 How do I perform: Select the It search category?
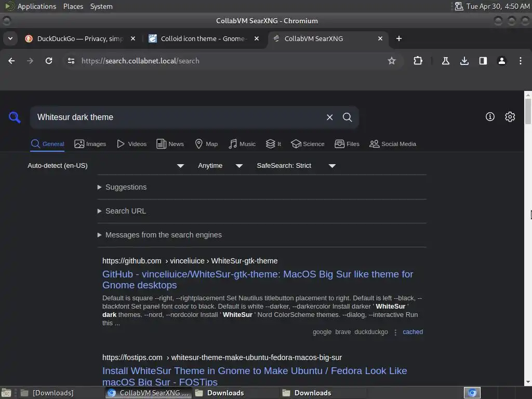273,144
